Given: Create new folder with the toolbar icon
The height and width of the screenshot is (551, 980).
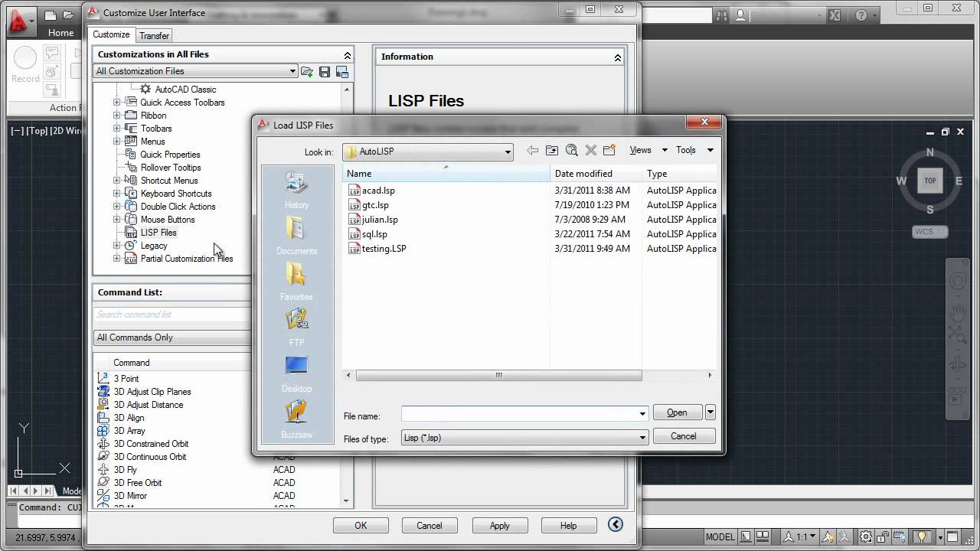Looking at the screenshot, I should point(609,151).
